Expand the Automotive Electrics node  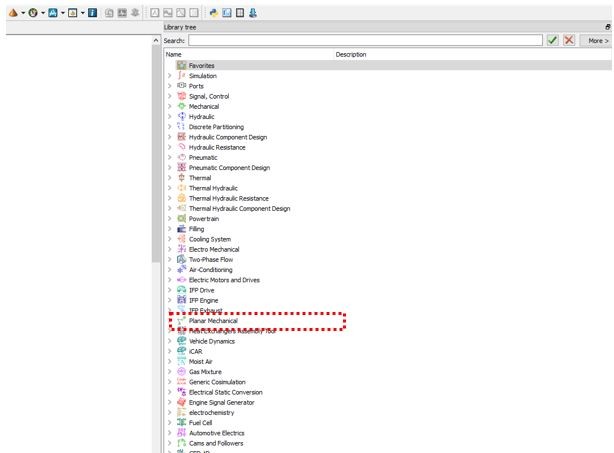click(170, 433)
